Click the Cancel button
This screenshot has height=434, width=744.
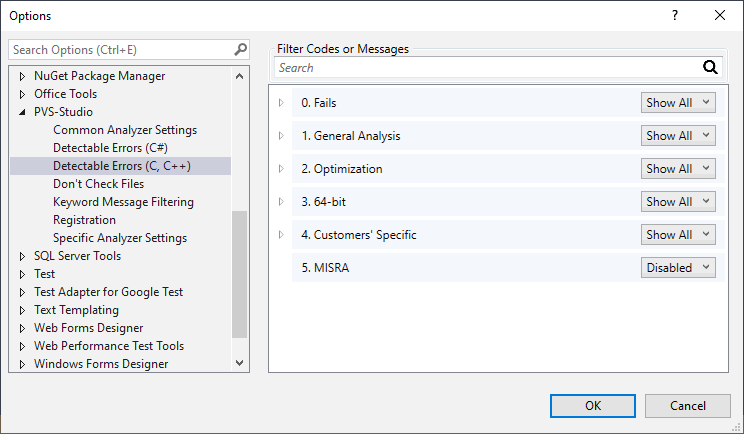pos(687,406)
